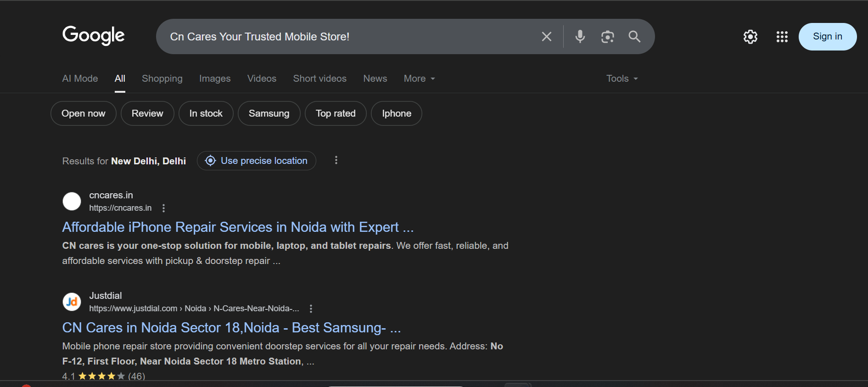Expand the Tools dropdown

tap(622, 79)
